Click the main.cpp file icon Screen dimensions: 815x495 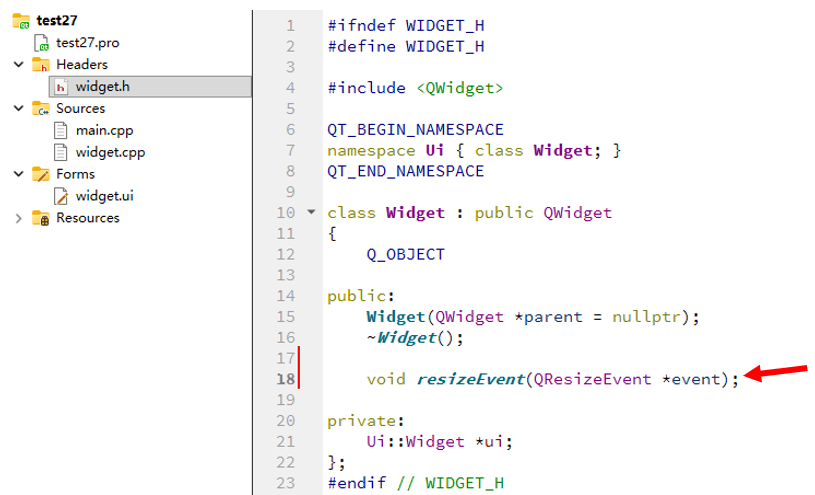61,130
